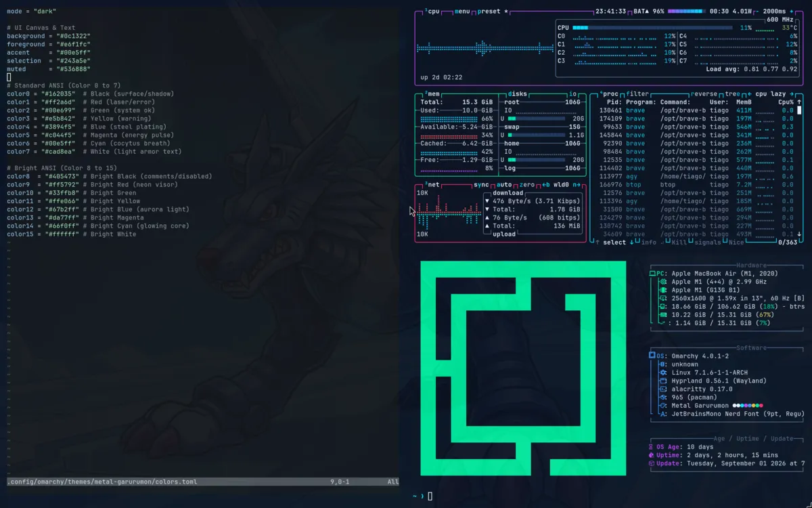Click the window icon beside Hyprland 0.56.1
812x508 pixels.
point(664,381)
